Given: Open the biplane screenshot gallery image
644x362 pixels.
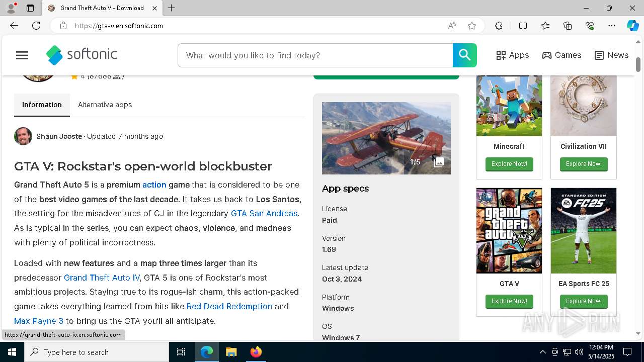Looking at the screenshot, I should pyautogui.click(x=386, y=138).
